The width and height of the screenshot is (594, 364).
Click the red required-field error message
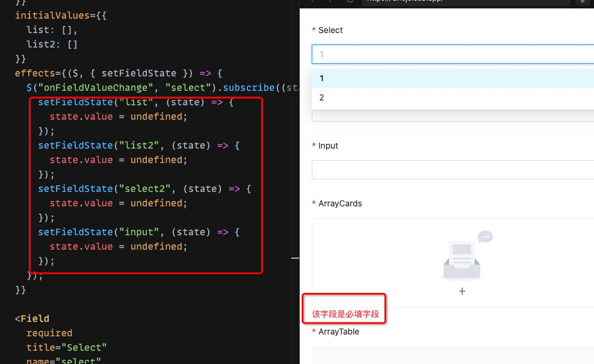[345, 314]
